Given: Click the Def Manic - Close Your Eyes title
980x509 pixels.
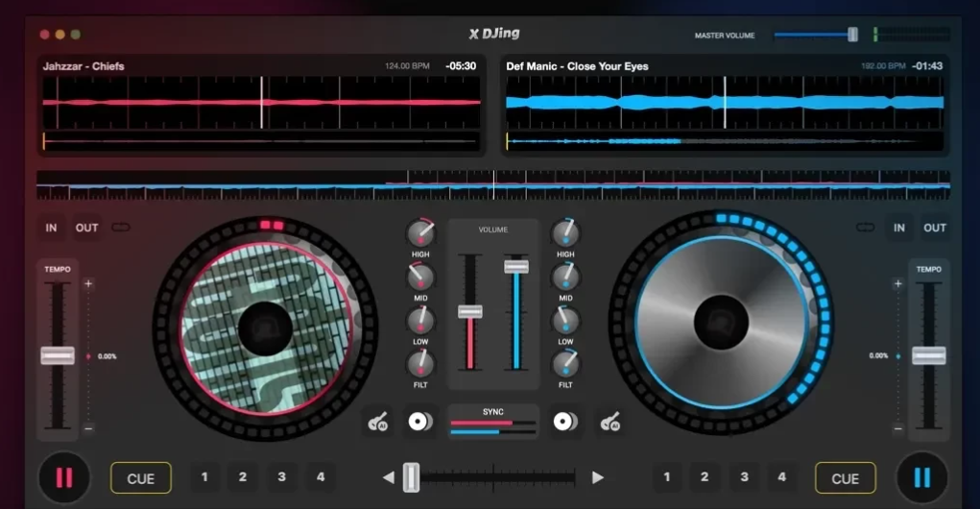Looking at the screenshot, I should point(577,66).
